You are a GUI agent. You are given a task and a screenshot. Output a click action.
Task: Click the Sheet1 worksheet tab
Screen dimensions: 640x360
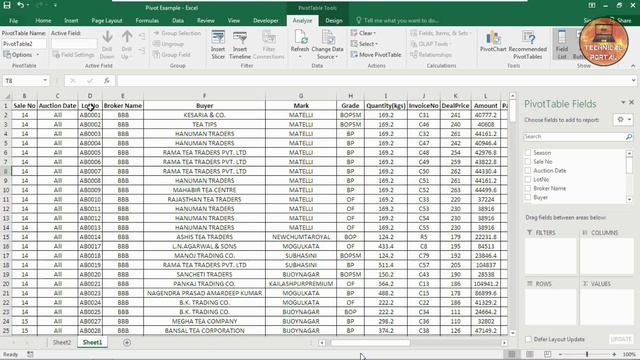point(92,342)
